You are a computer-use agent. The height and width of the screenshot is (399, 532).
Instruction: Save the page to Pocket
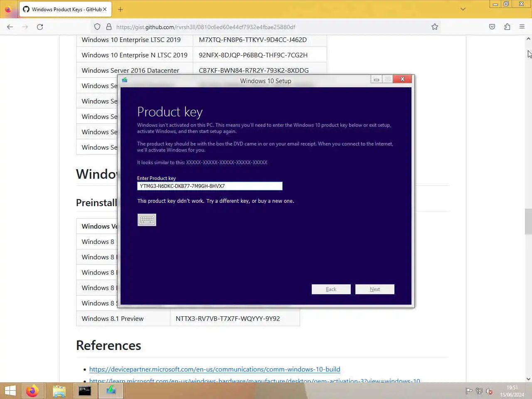point(492,27)
